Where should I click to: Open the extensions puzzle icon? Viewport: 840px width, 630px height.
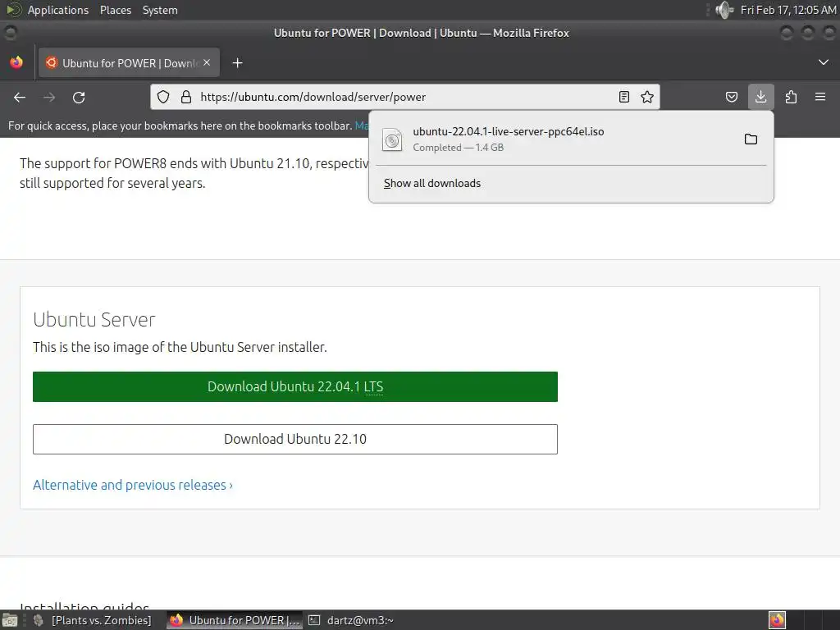click(x=791, y=97)
